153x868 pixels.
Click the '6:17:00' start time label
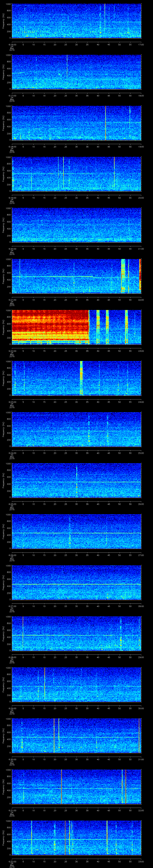(12, 96)
